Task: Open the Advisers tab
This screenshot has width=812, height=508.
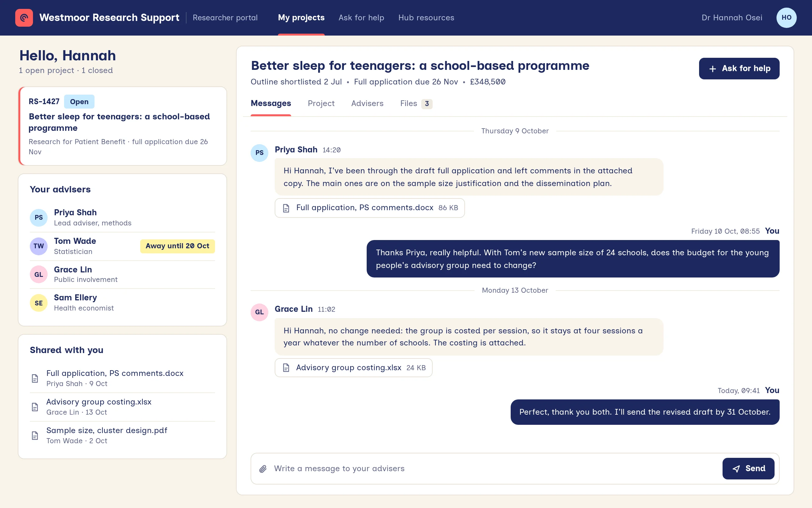Action: 367,104
